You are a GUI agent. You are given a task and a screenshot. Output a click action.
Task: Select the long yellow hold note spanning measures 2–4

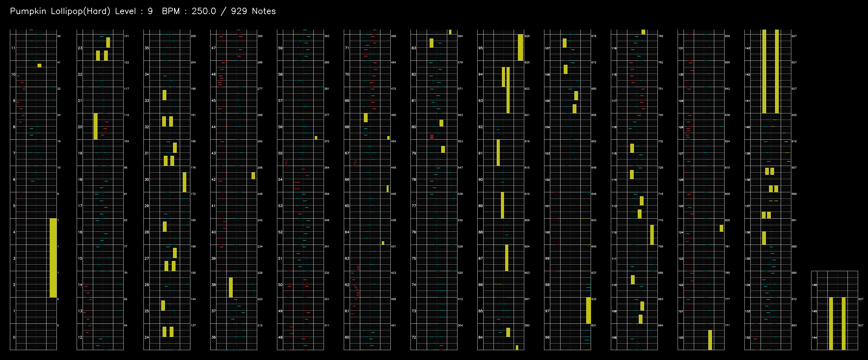[x=53, y=258]
